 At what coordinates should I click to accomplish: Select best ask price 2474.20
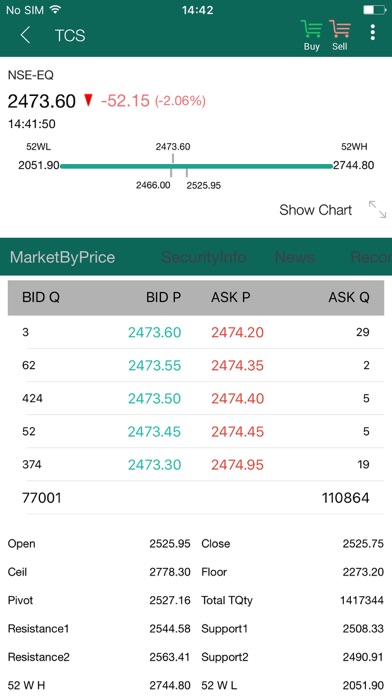[238, 332]
